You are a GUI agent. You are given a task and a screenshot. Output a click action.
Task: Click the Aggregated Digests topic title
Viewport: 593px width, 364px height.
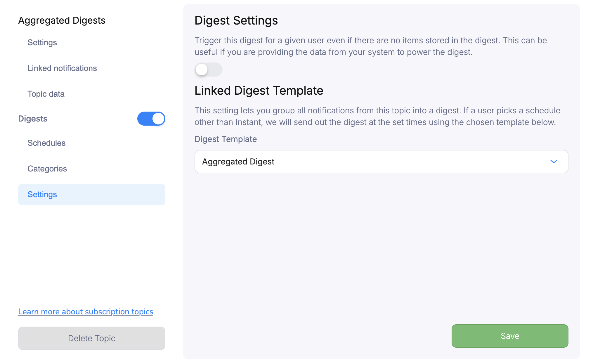(62, 20)
